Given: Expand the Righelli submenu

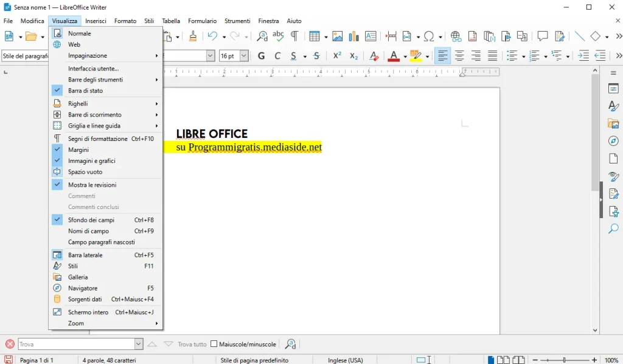Looking at the screenshot, I should pyautogui.click(x=105, y=103).
